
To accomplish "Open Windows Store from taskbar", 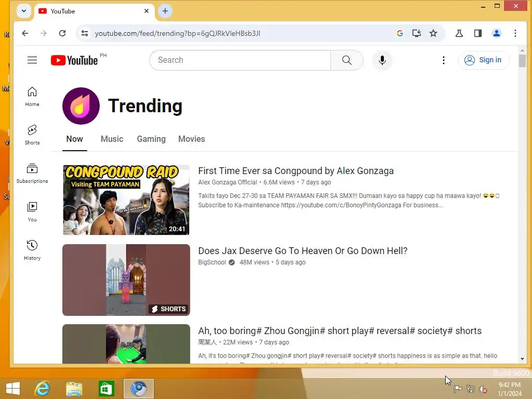I will coord(106,389).
